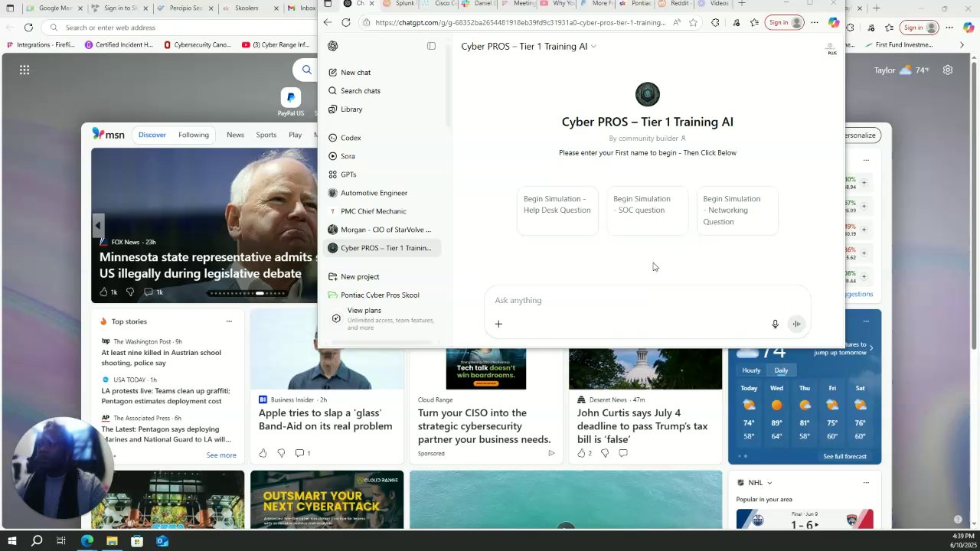Click Sign in on ChatGPT browser window
The width and height of the screenshot is (980, 551).
click(786, 23)
